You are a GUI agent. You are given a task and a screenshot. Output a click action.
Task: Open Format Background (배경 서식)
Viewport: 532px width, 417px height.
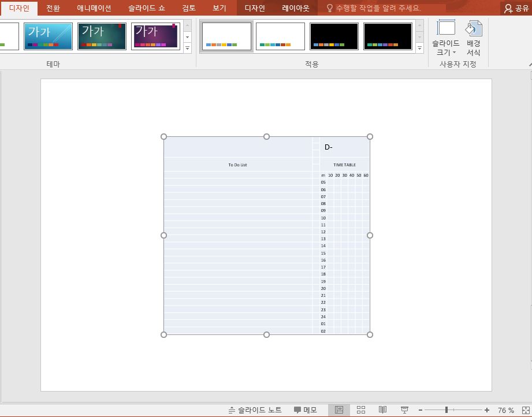pyautogui.click(x=473, y=38)
